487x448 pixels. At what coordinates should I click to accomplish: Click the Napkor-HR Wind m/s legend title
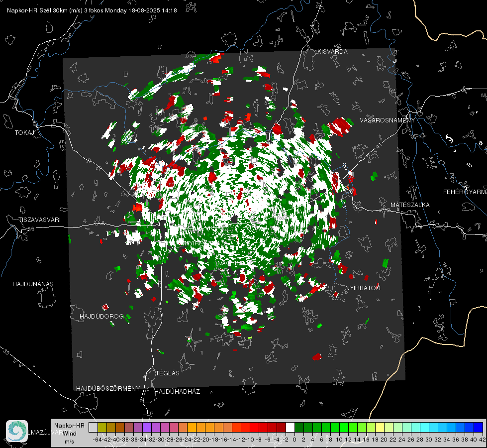pyautogui.click(x=69, y=433)
